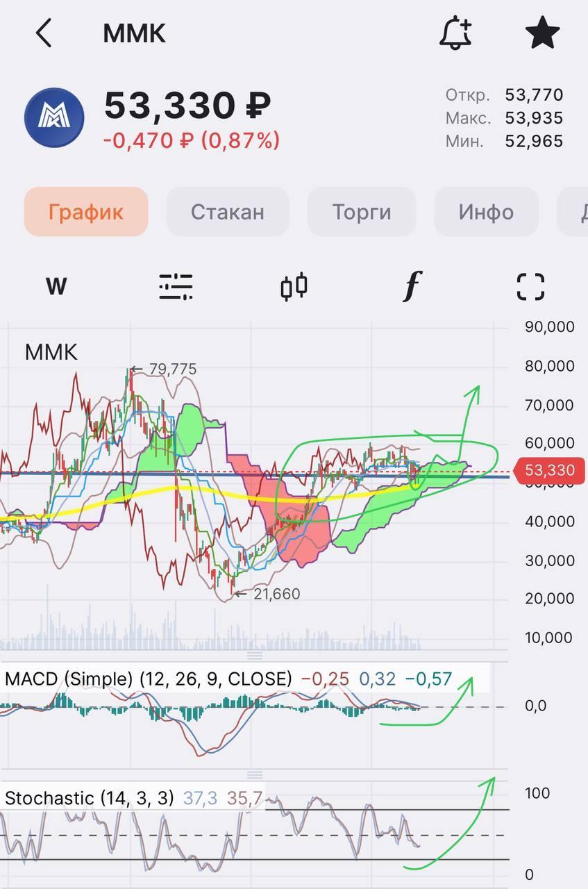
Task: Grab the resize handle above Stochastic panel
Action: pyautogui.click(x=255, y=774)
